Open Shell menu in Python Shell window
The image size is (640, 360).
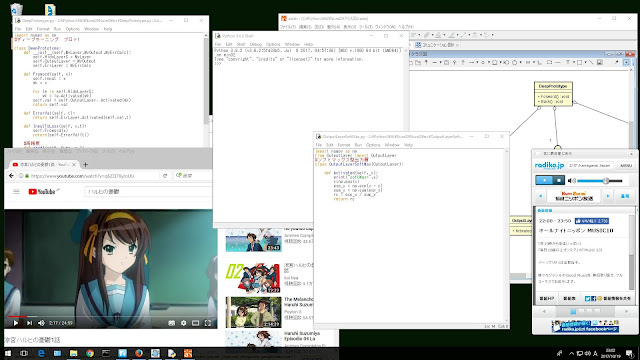[241, 44]
